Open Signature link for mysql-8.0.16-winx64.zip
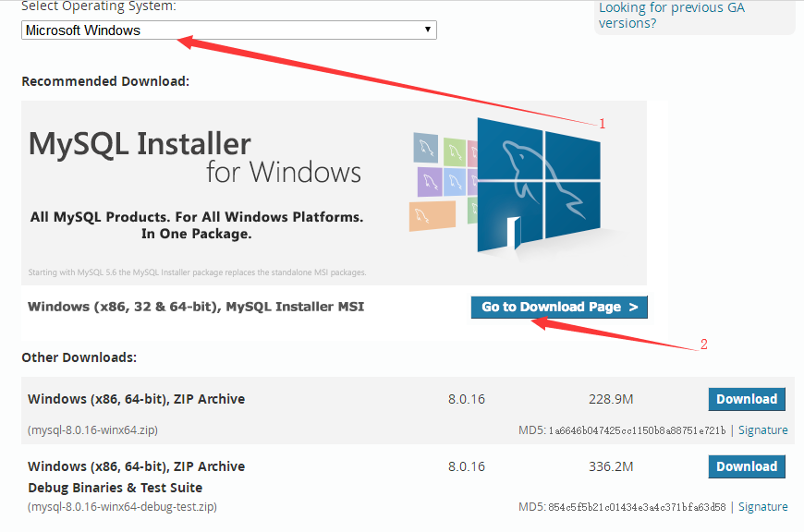 [x=763, y=430]
